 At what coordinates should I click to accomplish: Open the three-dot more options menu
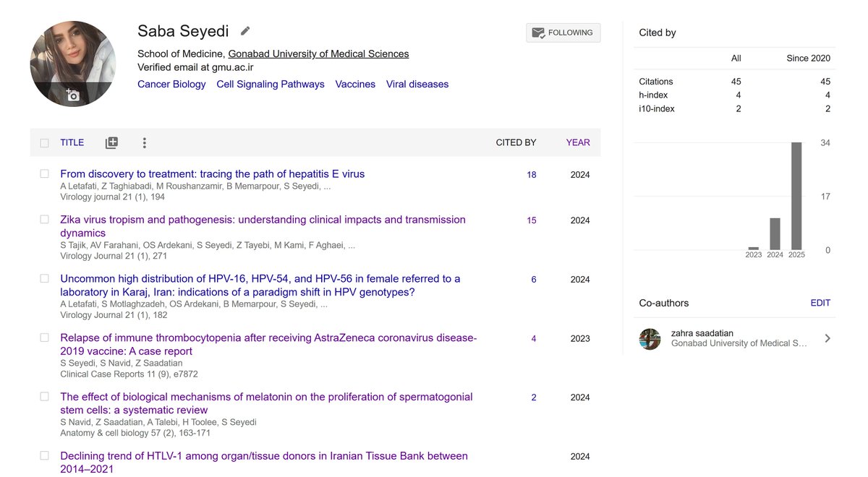145,143
